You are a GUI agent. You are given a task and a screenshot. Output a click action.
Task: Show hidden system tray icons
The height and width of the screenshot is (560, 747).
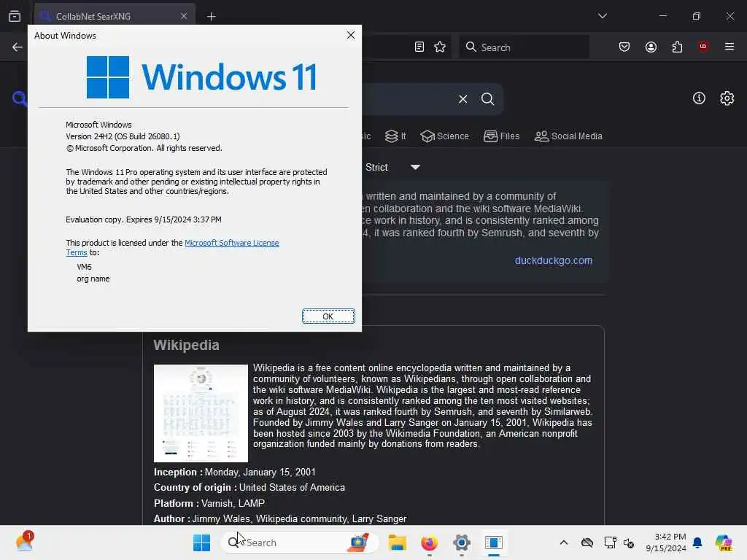click(564, 542)
